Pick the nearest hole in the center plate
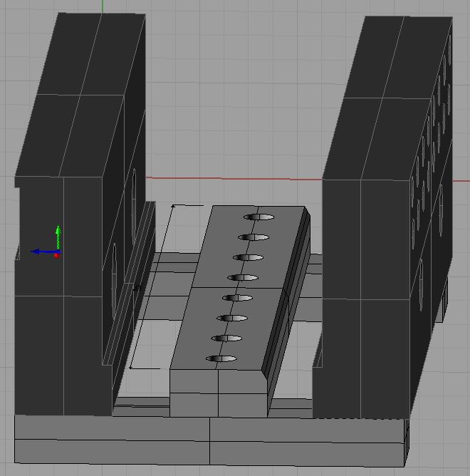 221,359
